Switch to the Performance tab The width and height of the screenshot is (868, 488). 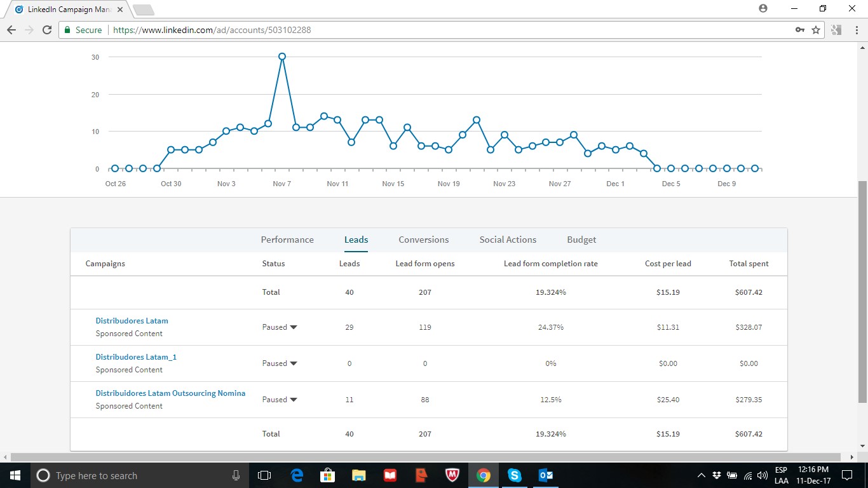click(287, 240)
